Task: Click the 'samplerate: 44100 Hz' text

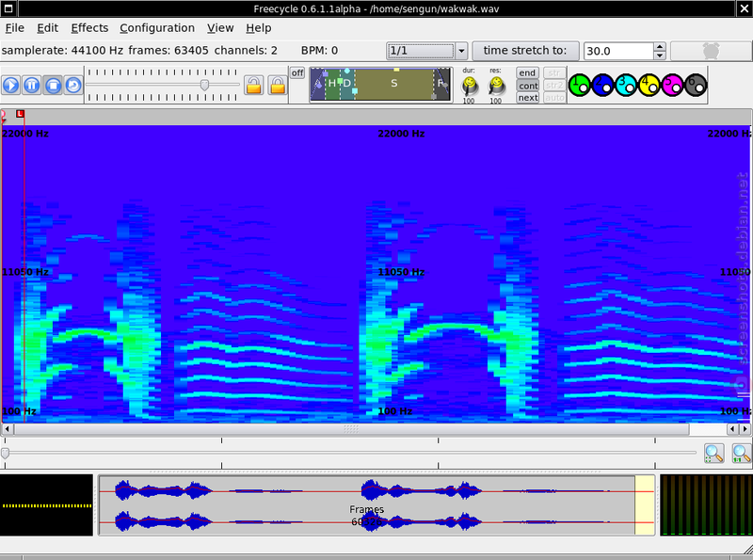Action: 62,51
